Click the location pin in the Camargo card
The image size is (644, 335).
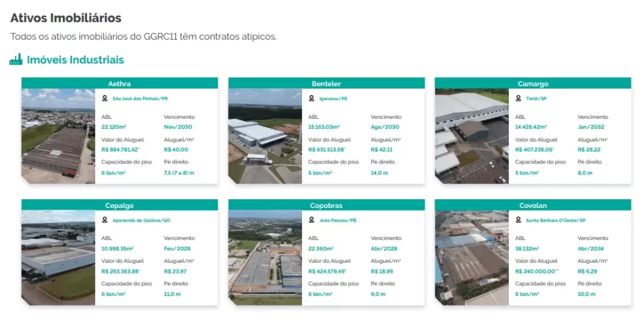pos(518,99)
